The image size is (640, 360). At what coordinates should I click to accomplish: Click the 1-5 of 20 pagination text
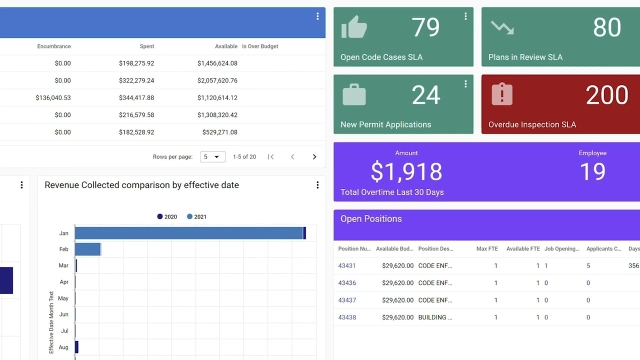tap(244, 157)
